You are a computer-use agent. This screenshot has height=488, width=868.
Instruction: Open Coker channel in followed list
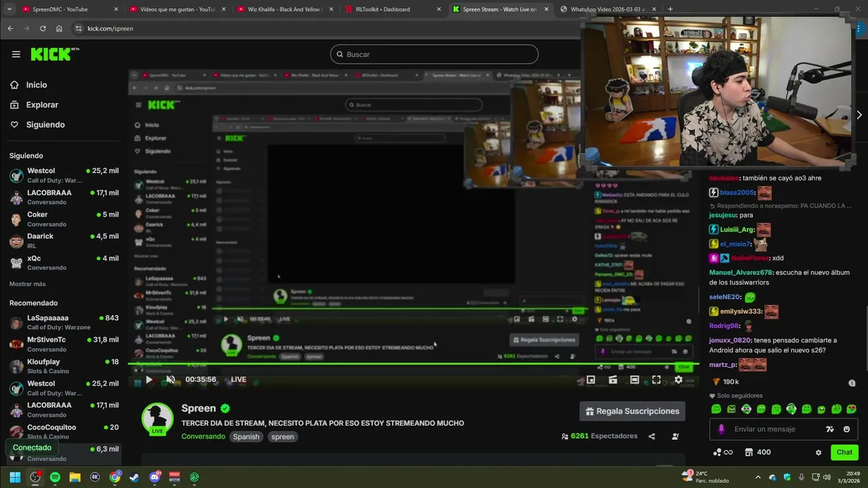(x=64, y=219)
